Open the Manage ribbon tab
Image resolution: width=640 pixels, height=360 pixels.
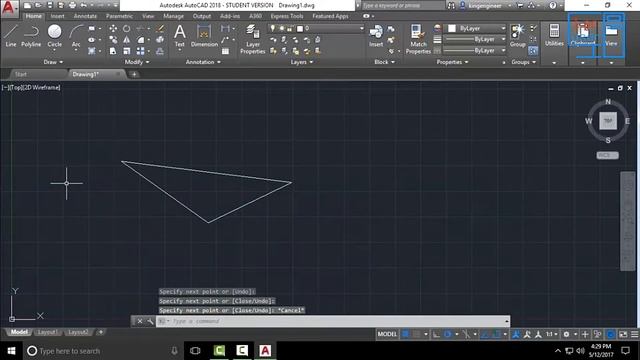pyautogui.click(x=173, y=16)
